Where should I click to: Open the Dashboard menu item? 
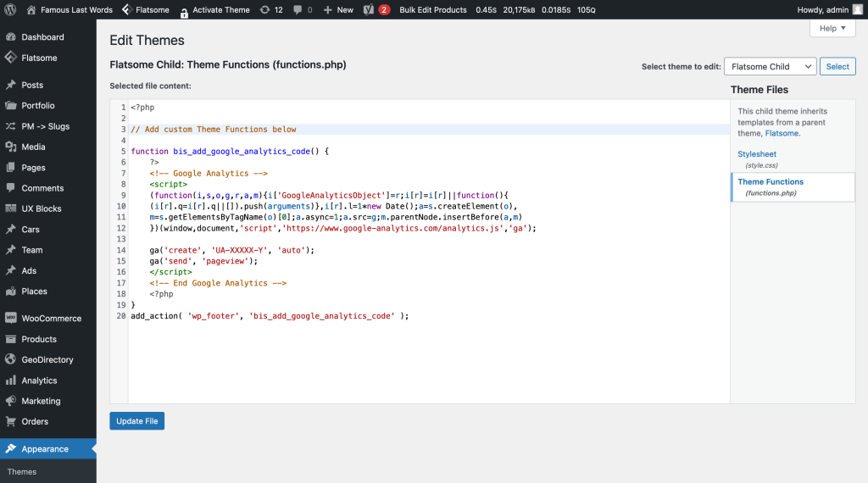tap(48, 37)
